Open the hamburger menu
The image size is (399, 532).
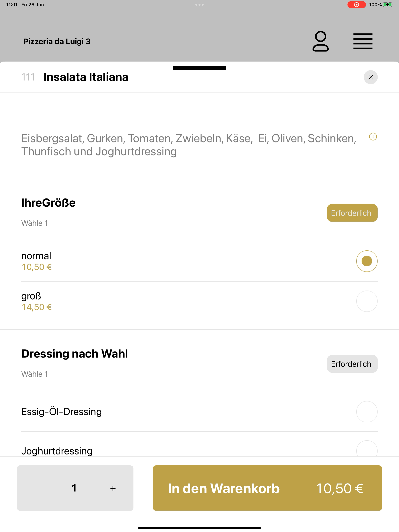[363, 41]
